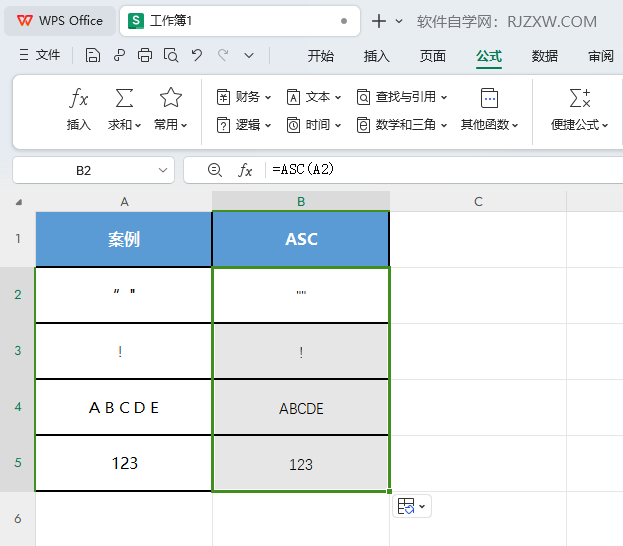Image resolution: width=623 pixels, height=546 pixels.
Task: Open print preview from quick toolbar
Action: tap(171, 56)
